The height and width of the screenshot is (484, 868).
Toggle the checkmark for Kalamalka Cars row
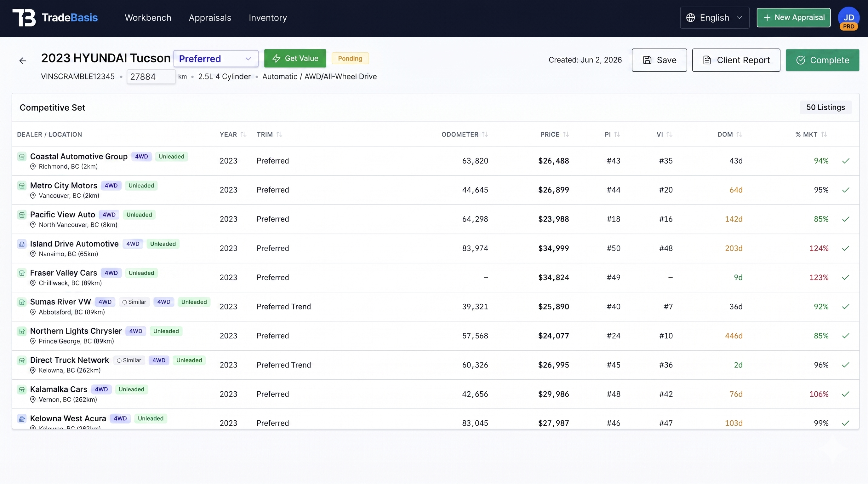point(845,394)
